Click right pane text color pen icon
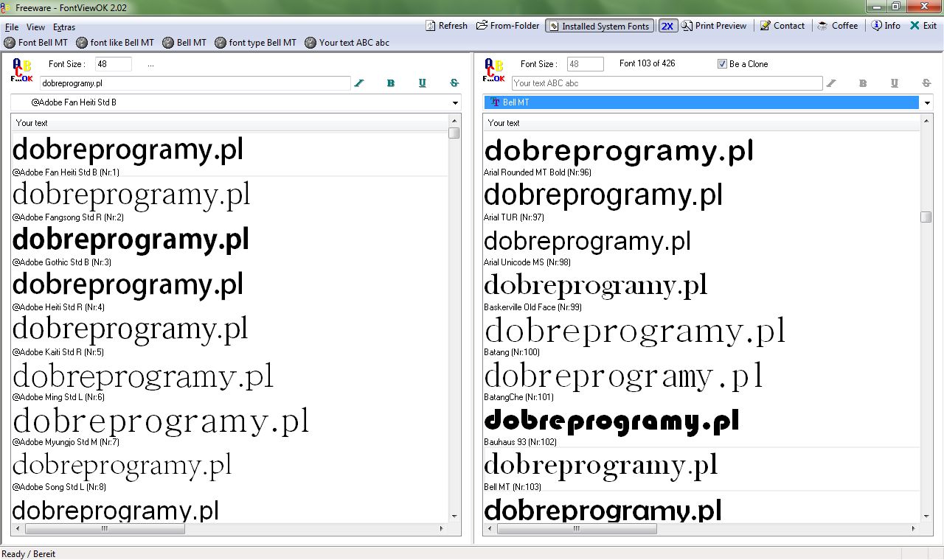 pos(831,83)
